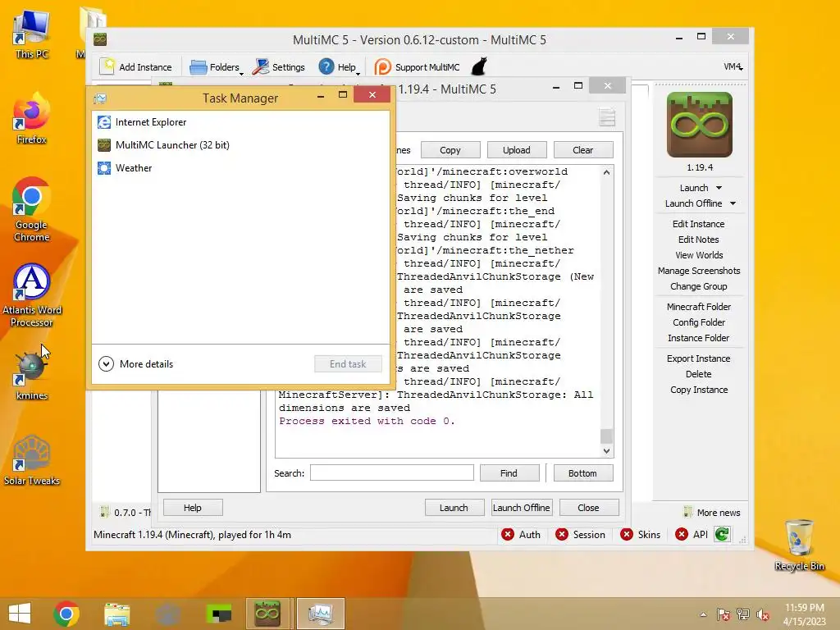Open MultiMC Settings
The width and height of the screenshot is (840, 630).
pos(279,67)
